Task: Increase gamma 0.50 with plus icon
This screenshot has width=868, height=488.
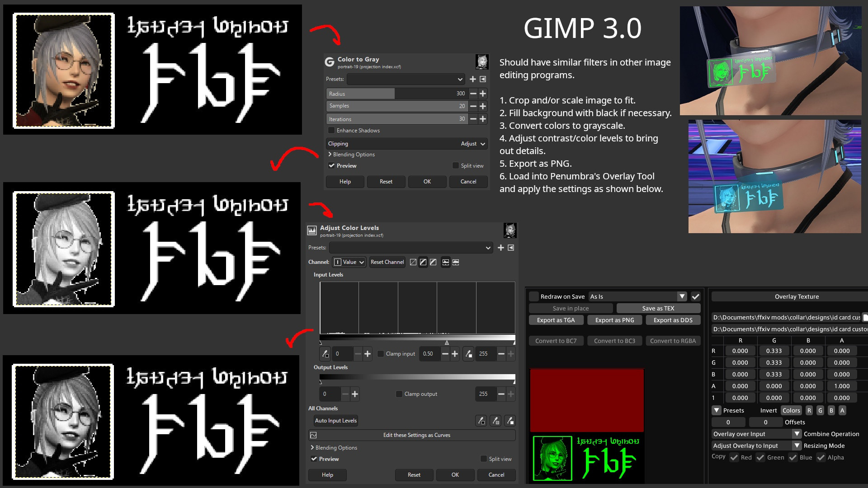Action: click(x=455, y=354)
